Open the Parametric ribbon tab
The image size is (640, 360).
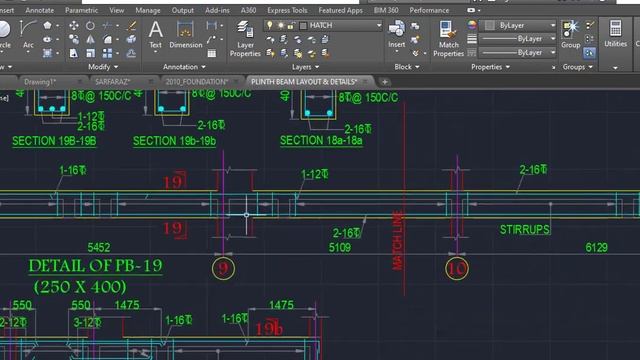pyautogui.click(x=81, y=10)
